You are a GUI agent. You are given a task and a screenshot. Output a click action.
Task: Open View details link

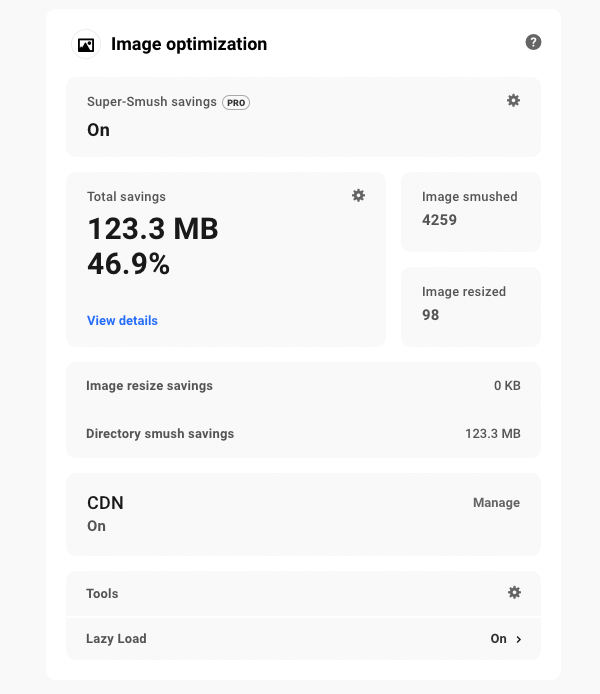point(122,321)
